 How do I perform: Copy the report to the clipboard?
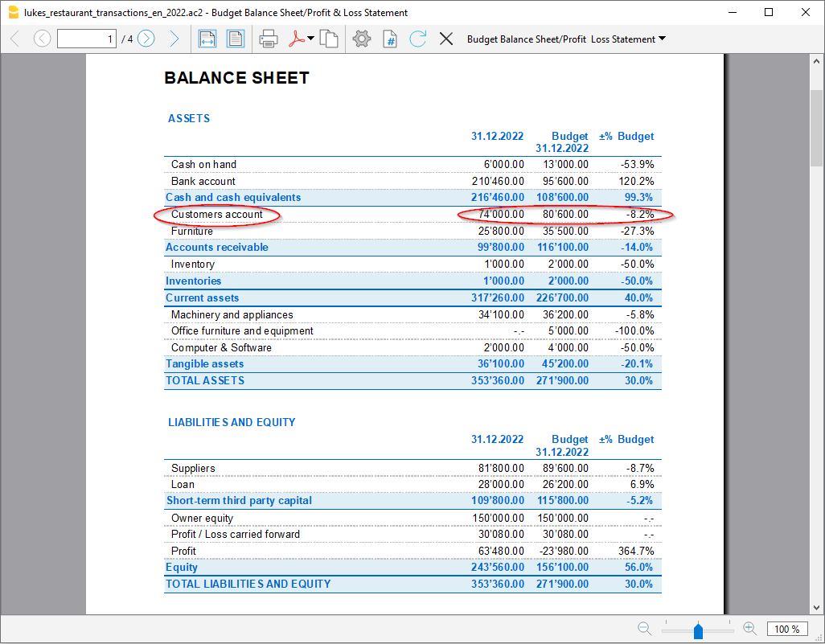pyautogui.click(x=328, y=39)
